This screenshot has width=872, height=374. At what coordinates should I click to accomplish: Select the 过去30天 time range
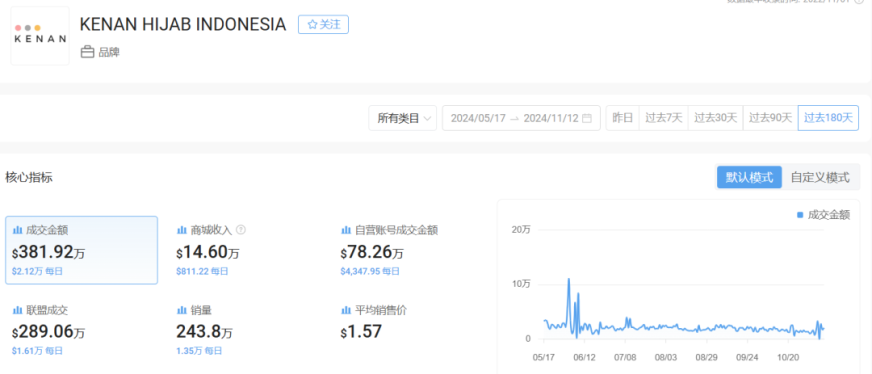715,118
